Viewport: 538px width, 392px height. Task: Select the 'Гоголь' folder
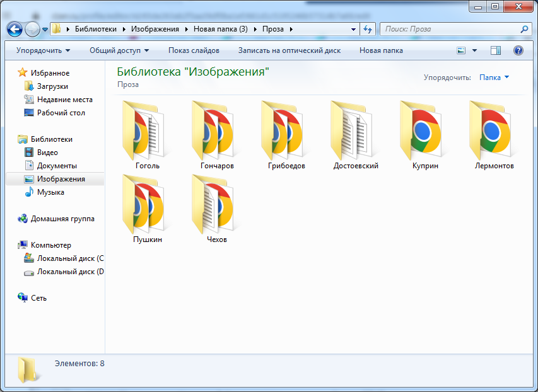[148, 135]
